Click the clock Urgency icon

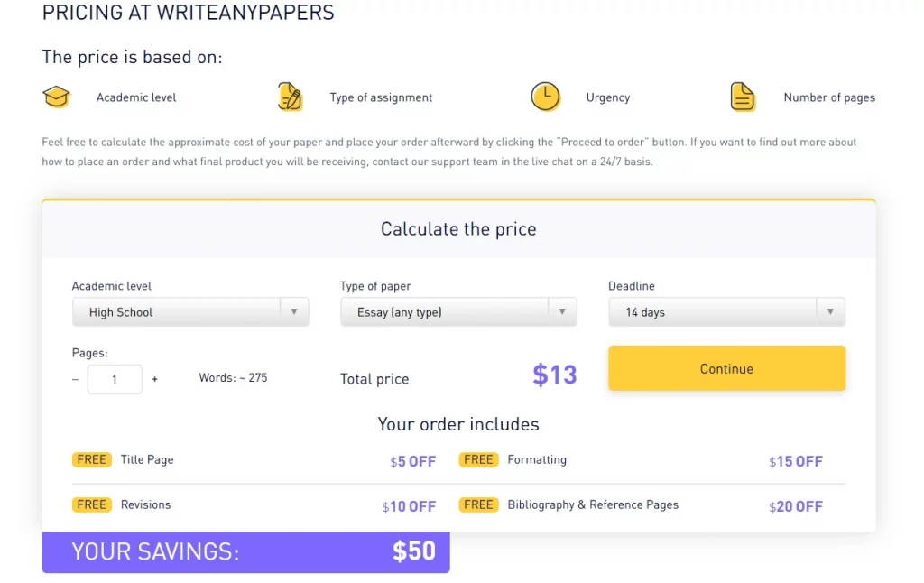[x=545, y=97]
